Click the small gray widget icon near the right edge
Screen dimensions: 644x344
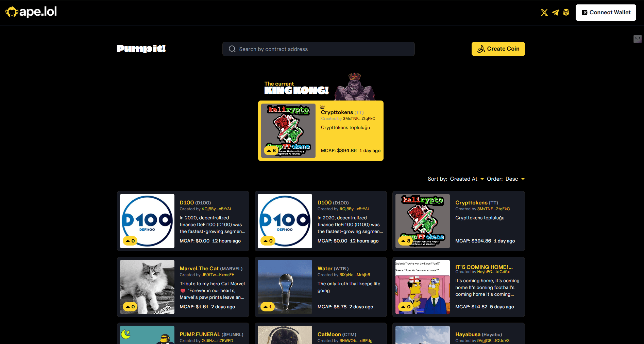click(638, 39)
